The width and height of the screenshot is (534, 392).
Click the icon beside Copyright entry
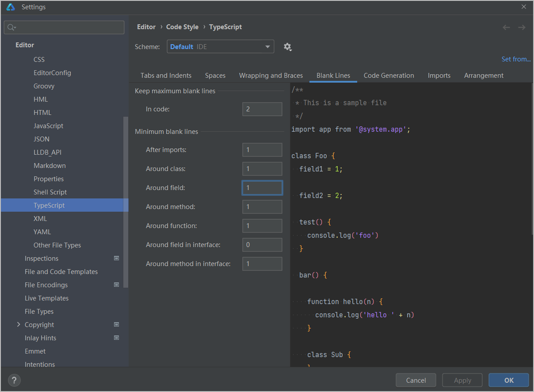click(116, 324)
